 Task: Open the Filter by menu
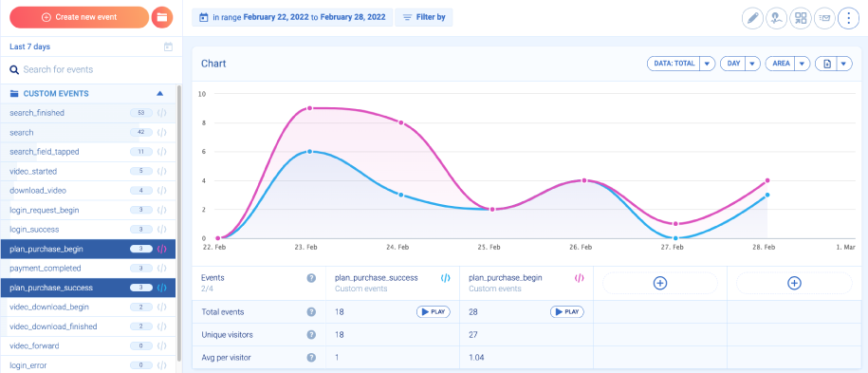(x=423, y=17)
